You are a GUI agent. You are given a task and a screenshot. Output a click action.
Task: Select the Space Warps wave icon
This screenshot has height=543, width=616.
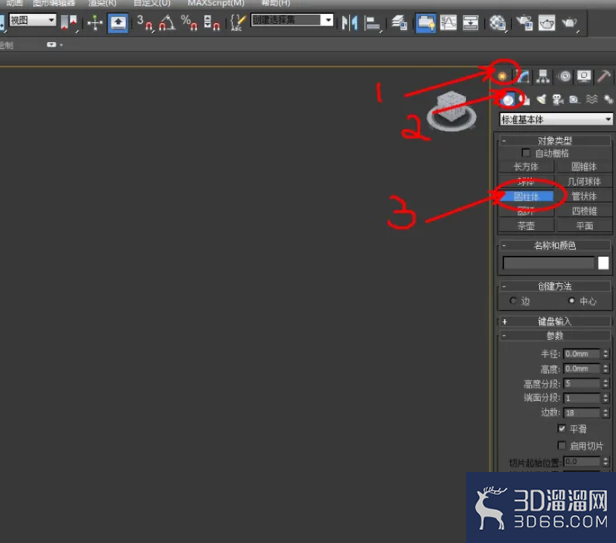[x=592, y=100]
